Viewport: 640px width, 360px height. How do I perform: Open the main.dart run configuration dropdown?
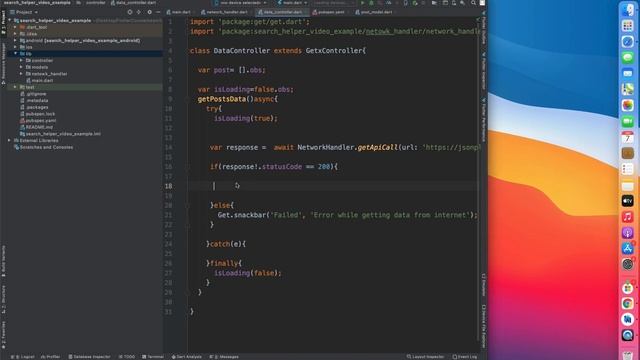pos(292,3)
